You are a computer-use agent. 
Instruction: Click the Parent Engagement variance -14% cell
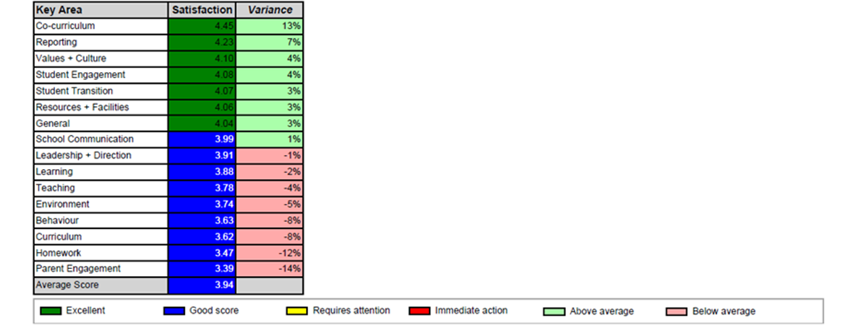point(270,269)
